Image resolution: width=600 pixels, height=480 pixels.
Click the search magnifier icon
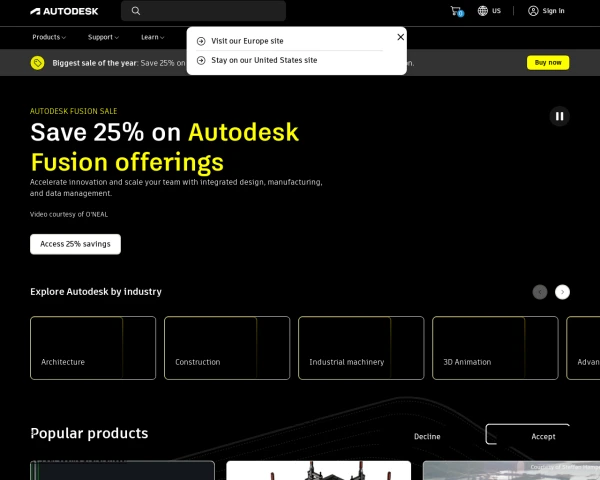coord(136,11)
